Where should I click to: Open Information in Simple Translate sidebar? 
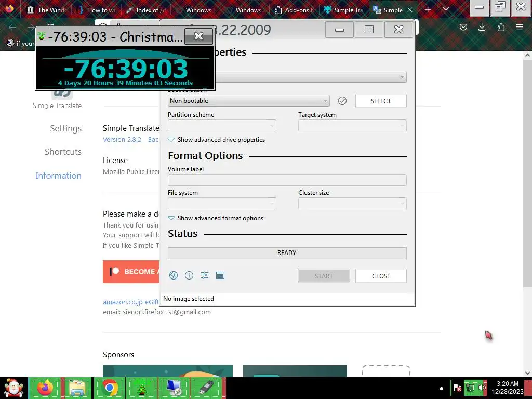tap(58, 176)
